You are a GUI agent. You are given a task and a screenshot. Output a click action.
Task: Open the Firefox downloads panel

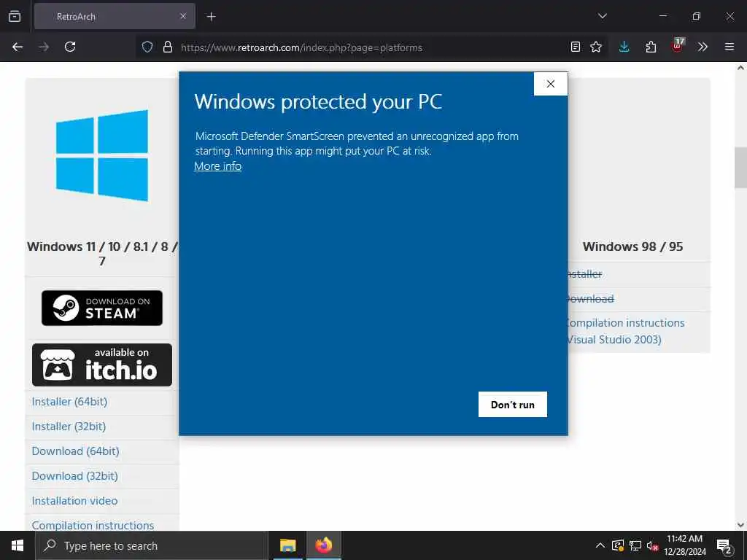[x=624, y=47]
